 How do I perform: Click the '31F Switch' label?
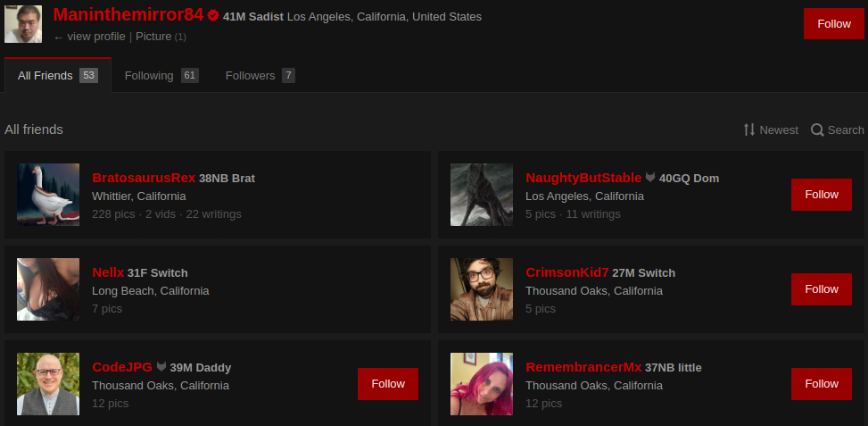coord(157,273)
